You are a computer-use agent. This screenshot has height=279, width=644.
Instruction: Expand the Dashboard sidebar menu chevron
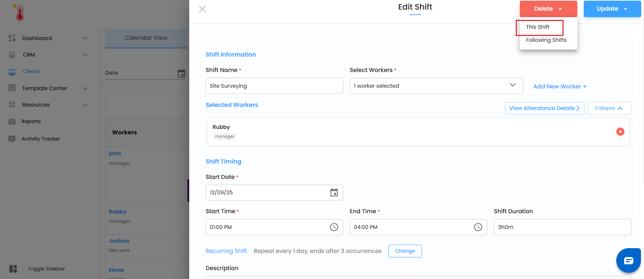click(x=85, y=38)
